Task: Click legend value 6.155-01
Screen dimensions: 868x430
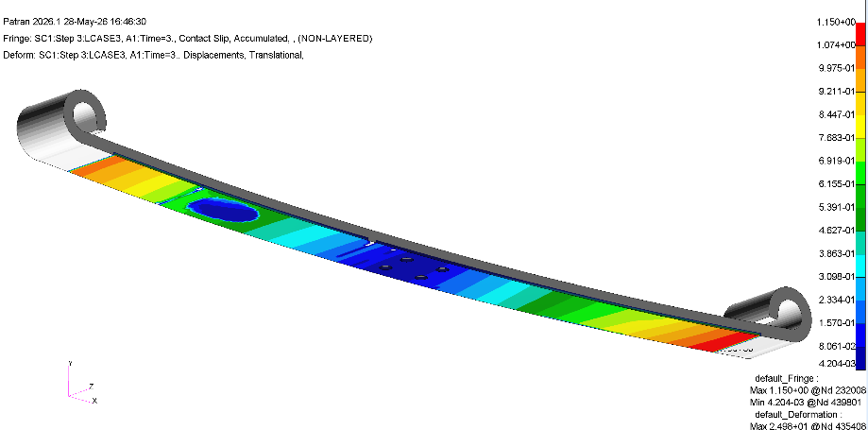Action: pos(836,184)
